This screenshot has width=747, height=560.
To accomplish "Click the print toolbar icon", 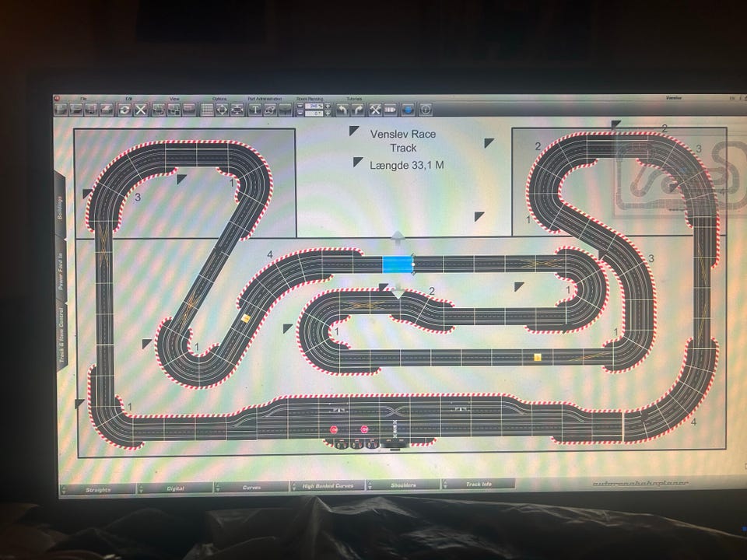I will pos(107,110).
